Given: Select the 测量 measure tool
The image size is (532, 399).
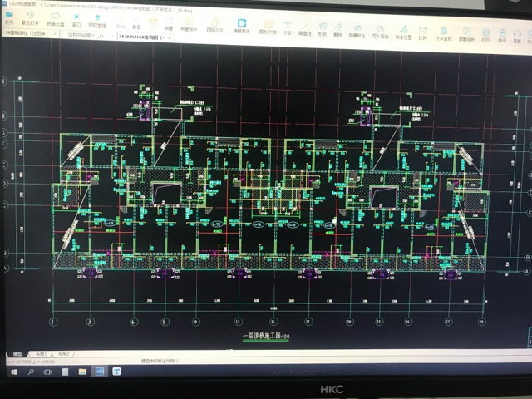Looking at the screenshot, I should click(169, 24).
